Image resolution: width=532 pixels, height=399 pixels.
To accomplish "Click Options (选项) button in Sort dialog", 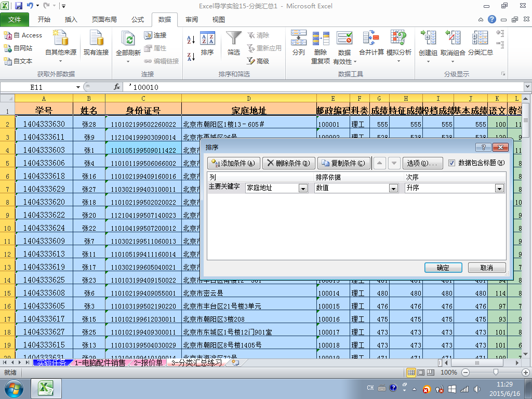I will pyautogui.click(x=422, y=163).
